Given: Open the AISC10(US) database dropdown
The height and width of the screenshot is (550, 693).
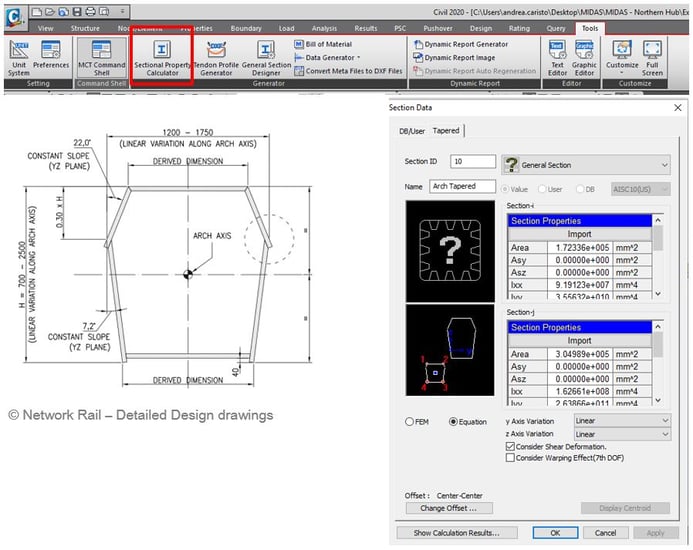Looking at the screenshot, I should [x=640, y=189].
